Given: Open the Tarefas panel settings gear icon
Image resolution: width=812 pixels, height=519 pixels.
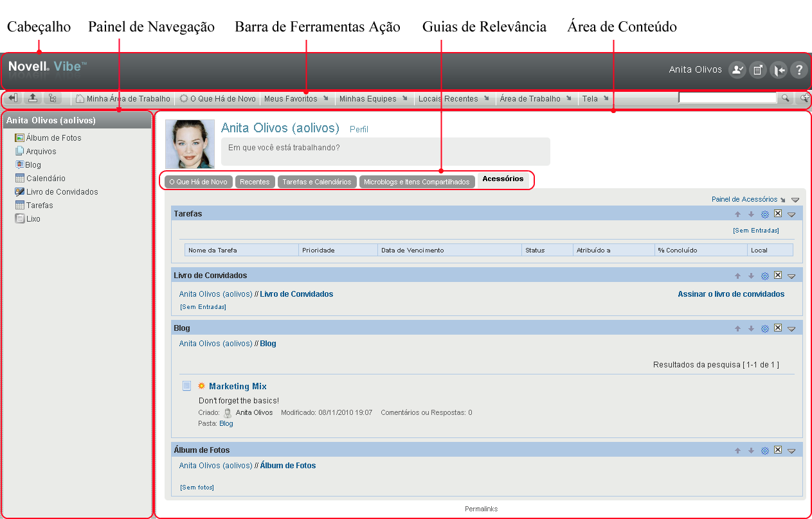Looking at the screenshot, I should (x=764, y=214).
